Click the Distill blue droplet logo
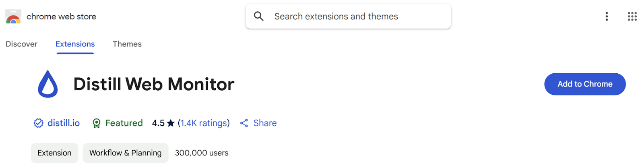Image resolution: width=644 pixels, height=168 pixels. (x=48, y=84)
